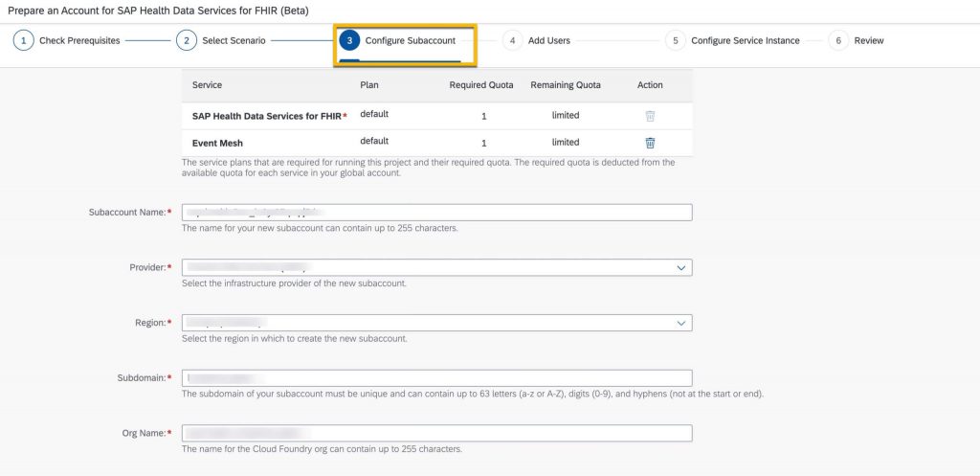Click into the Subaccount Name field
This screenshot has height=476, width=980.
pos(436,212)
